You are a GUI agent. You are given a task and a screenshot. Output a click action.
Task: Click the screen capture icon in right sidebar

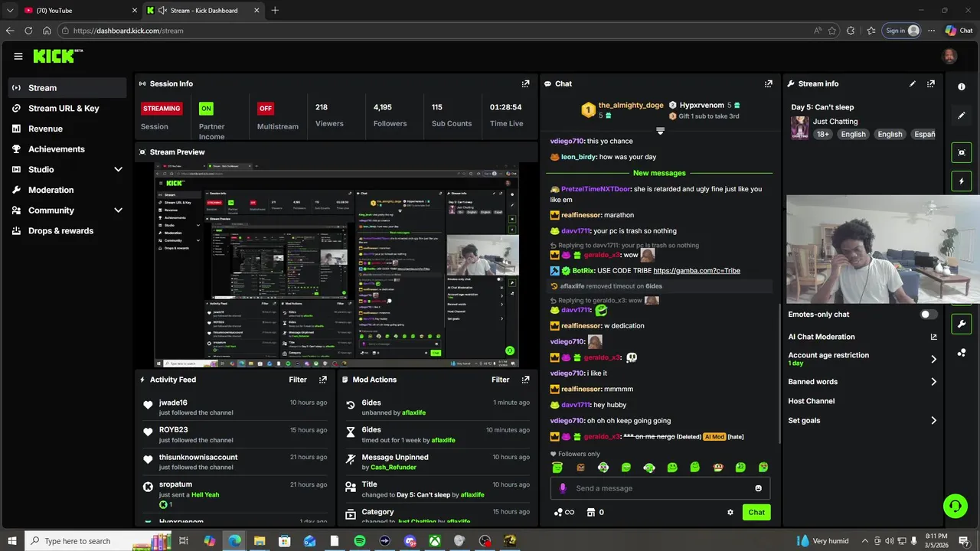(962, 152)
